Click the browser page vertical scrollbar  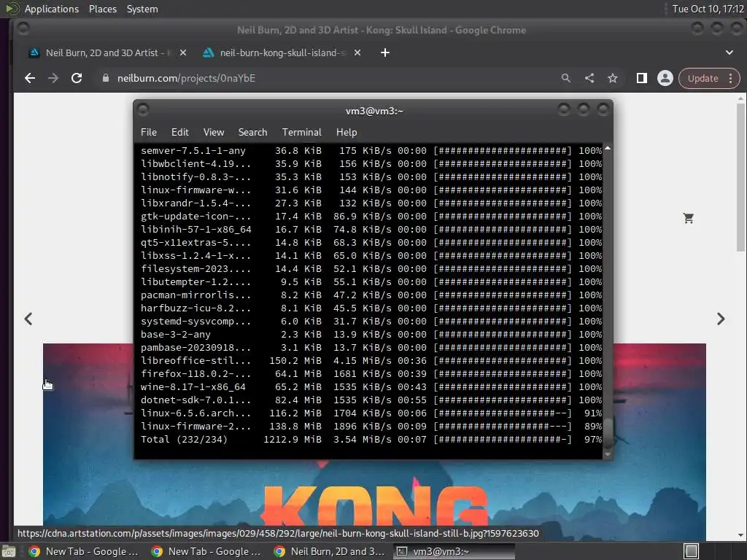coord(740,178)
